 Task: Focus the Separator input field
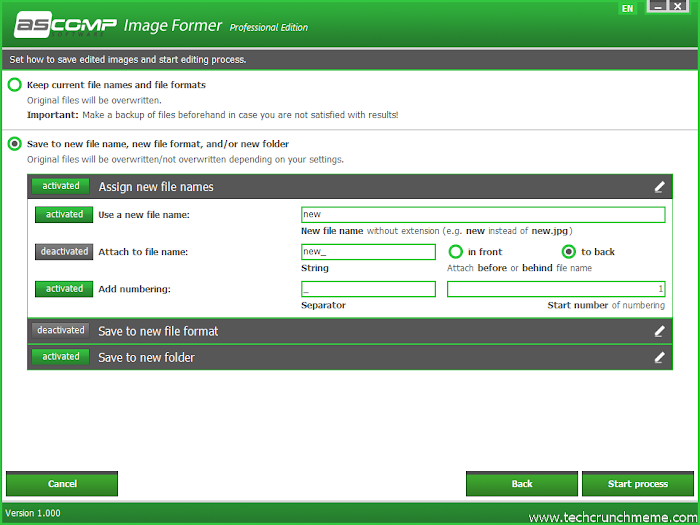click(x=368, y=289)
